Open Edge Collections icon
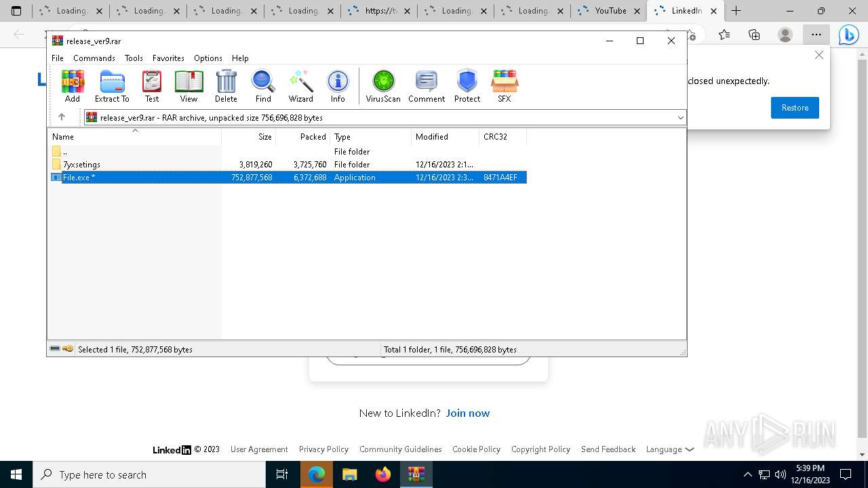 754,35
